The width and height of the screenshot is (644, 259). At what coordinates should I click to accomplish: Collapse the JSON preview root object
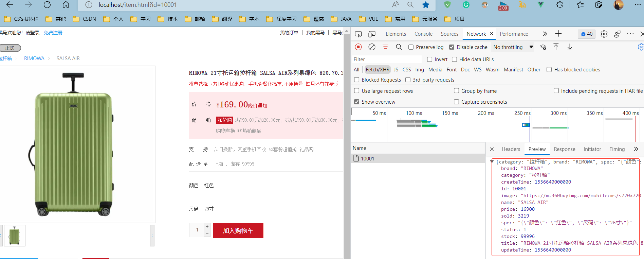click(x=492, y=162)
